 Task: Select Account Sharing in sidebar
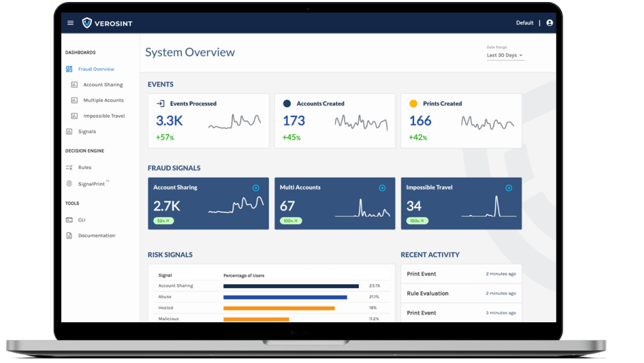pyautogui.click(x=103, y=85)
